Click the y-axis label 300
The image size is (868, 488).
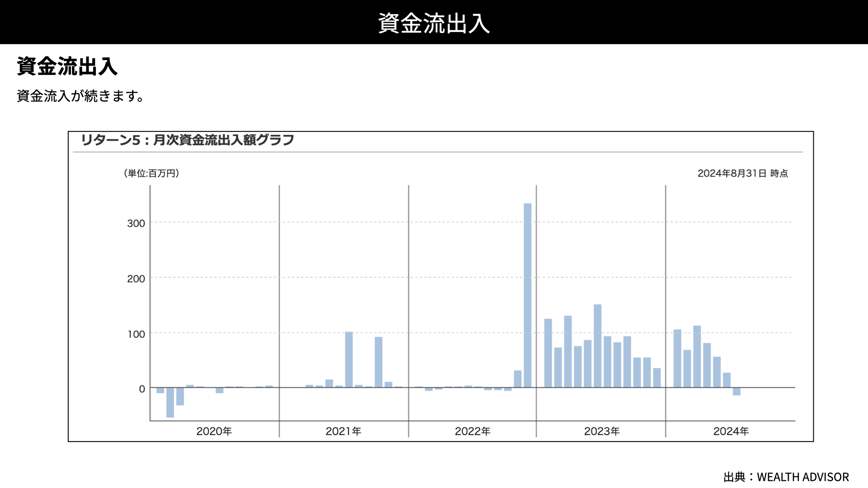136,223
